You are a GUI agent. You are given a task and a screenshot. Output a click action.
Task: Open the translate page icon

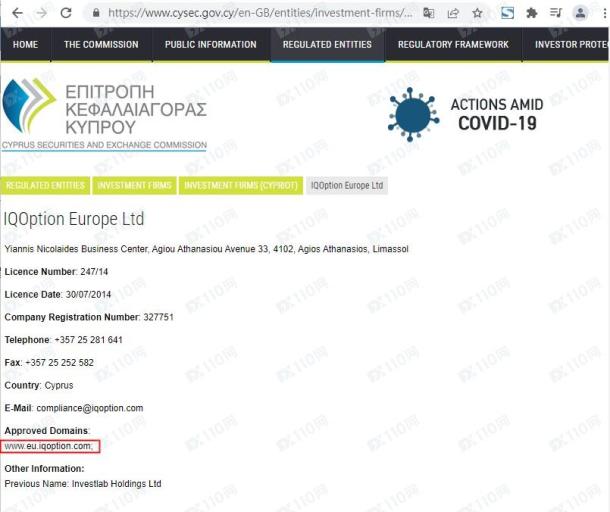click(x=428, y=13)
